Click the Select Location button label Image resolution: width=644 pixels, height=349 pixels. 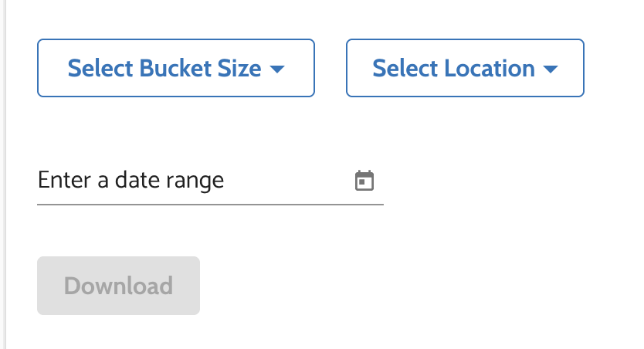(x=454, y=68)
